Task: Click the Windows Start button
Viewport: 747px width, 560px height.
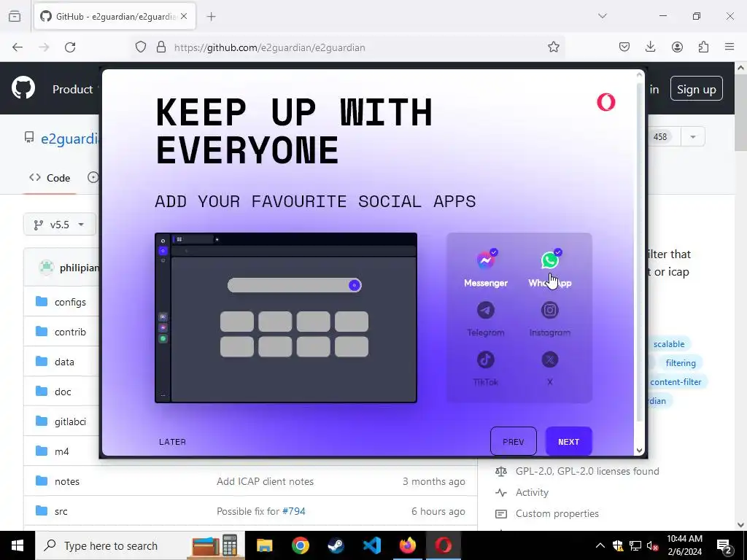Action: pos(18,545)
